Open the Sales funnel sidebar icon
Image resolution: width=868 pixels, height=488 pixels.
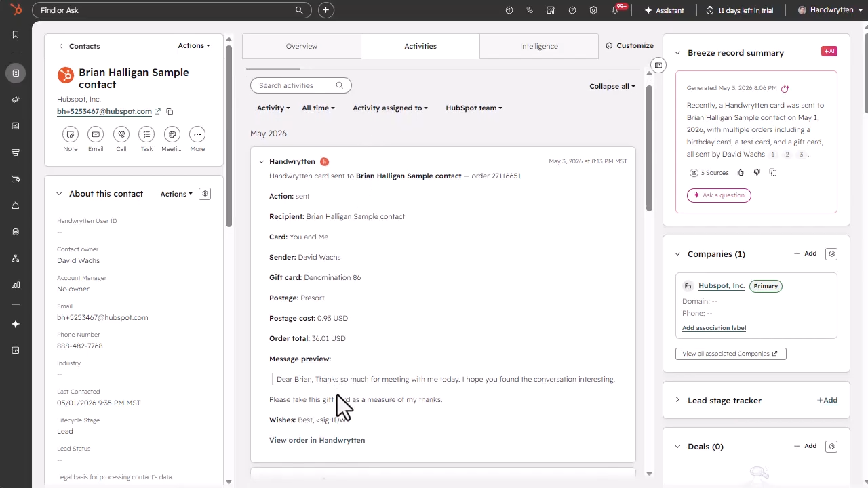(16, 152)
